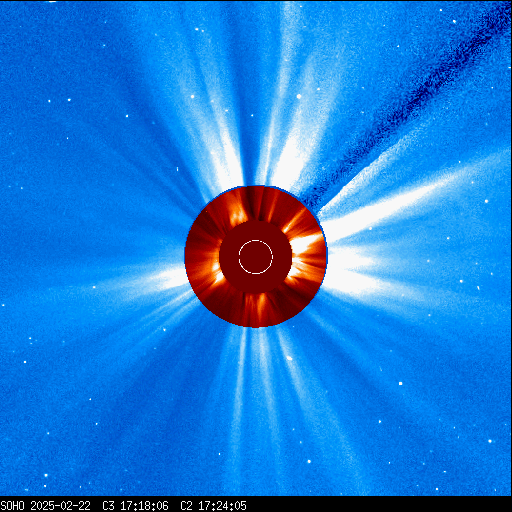Click the C2 label in the caption
This screenshot has height=512, width=512.
[x=186, y=506]
